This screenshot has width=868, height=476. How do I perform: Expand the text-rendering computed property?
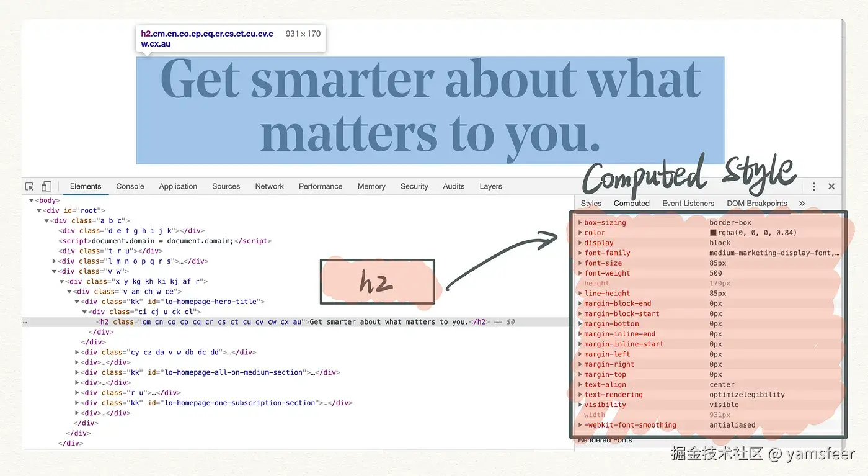coord(580,395)
